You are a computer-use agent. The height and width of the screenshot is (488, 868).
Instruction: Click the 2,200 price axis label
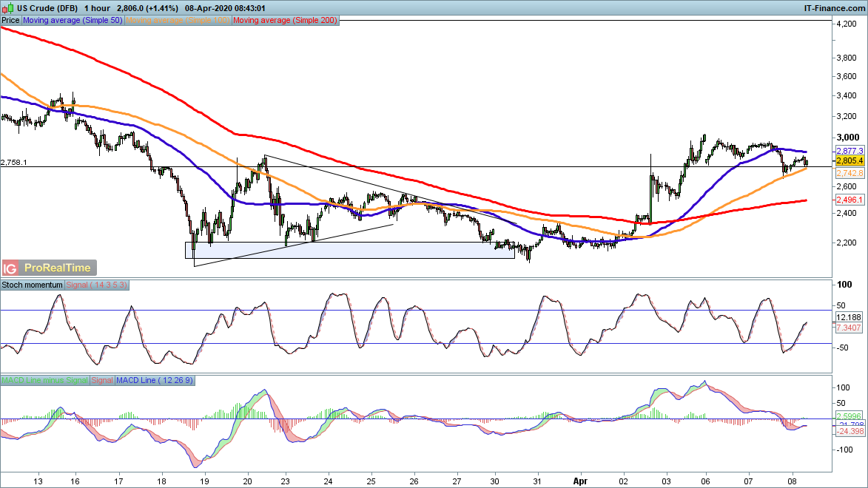847,243
